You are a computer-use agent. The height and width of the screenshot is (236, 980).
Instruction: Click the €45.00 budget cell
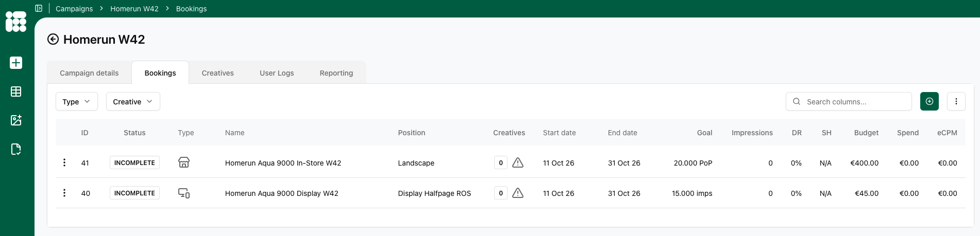pos(867,193)
